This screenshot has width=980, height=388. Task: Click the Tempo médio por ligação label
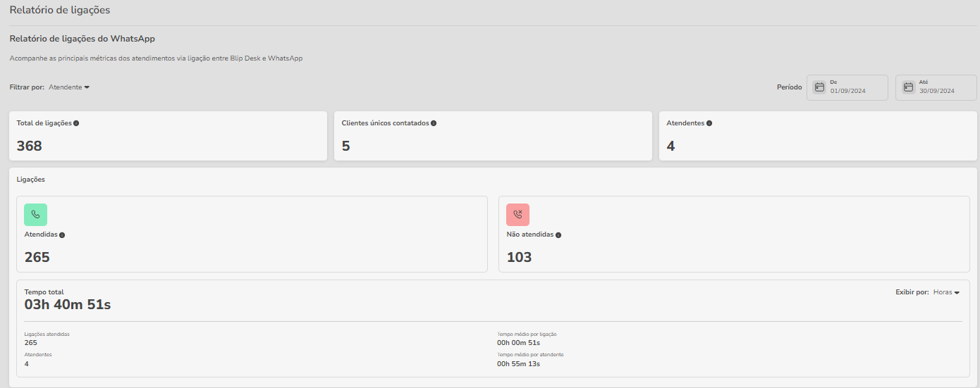[527, 334]
